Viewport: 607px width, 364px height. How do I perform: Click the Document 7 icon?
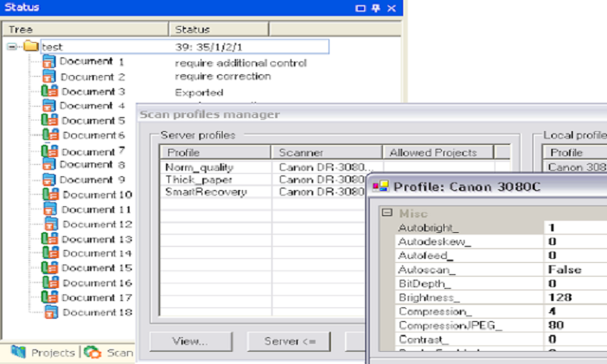click(50, 151)
